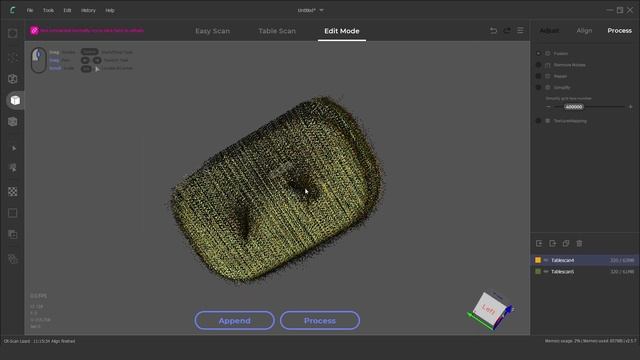Open the Help menu
This screenshot has height=360, width=640.
[x=110, y=10]
